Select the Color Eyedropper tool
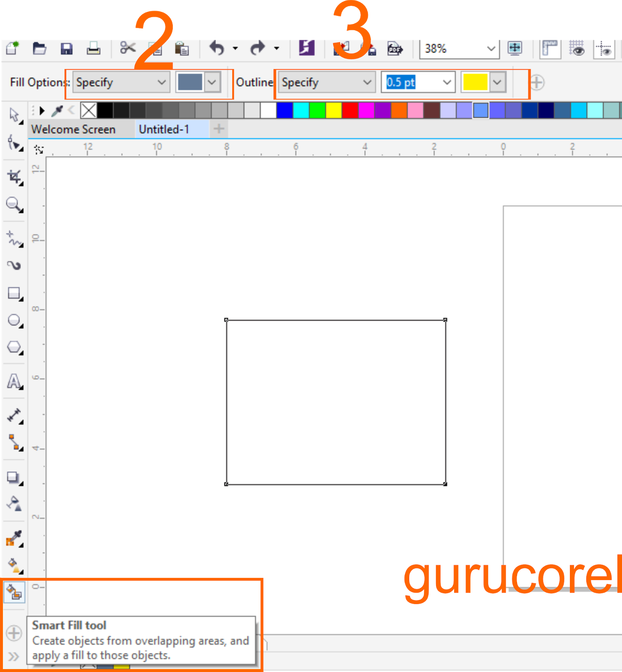622x672 pixels. point(15,538)
